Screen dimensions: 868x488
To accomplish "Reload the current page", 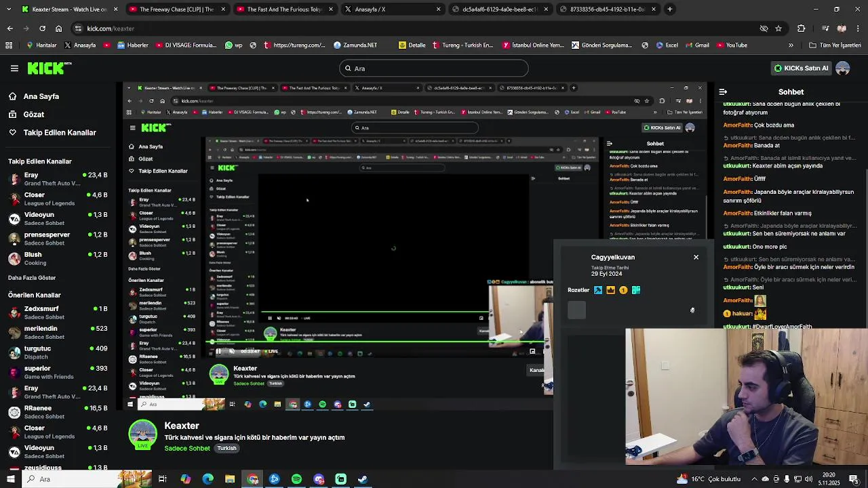I will point(42,28).
